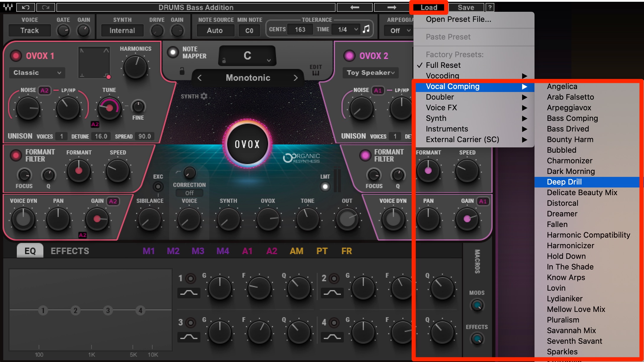
Task: Toggle the LMT limiter button
Action: pos(325,186)
